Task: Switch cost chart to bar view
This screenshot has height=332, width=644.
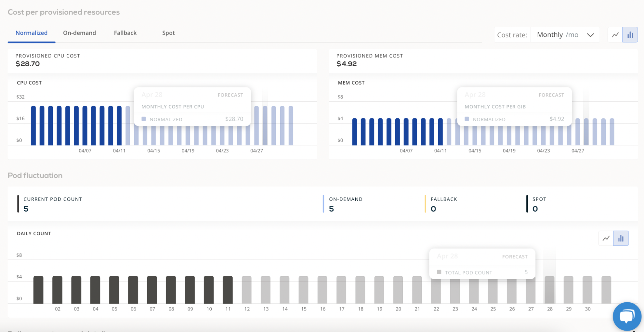Action: click(x=630, y=35)
